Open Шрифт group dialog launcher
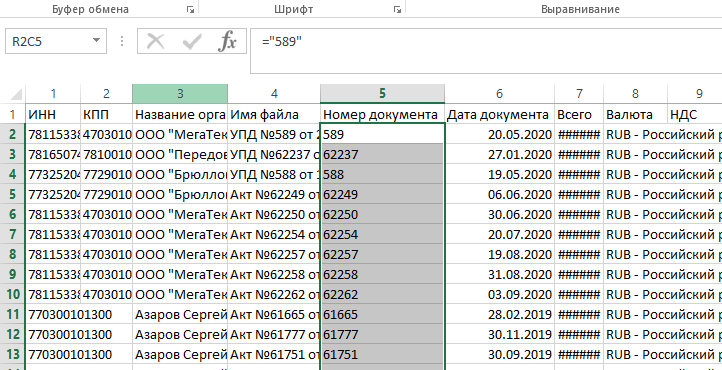The width and height of the screenshot is (722, 370). pyautogui.click(x=397, y=9)
